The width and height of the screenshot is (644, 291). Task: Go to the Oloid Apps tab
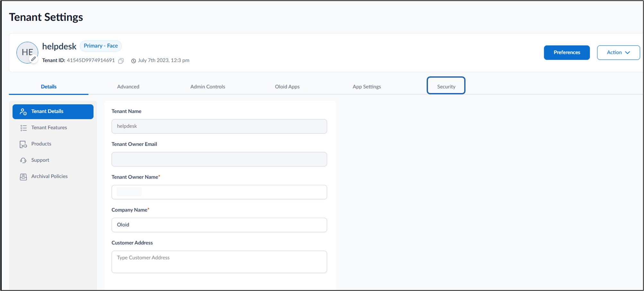click(287, 87)
